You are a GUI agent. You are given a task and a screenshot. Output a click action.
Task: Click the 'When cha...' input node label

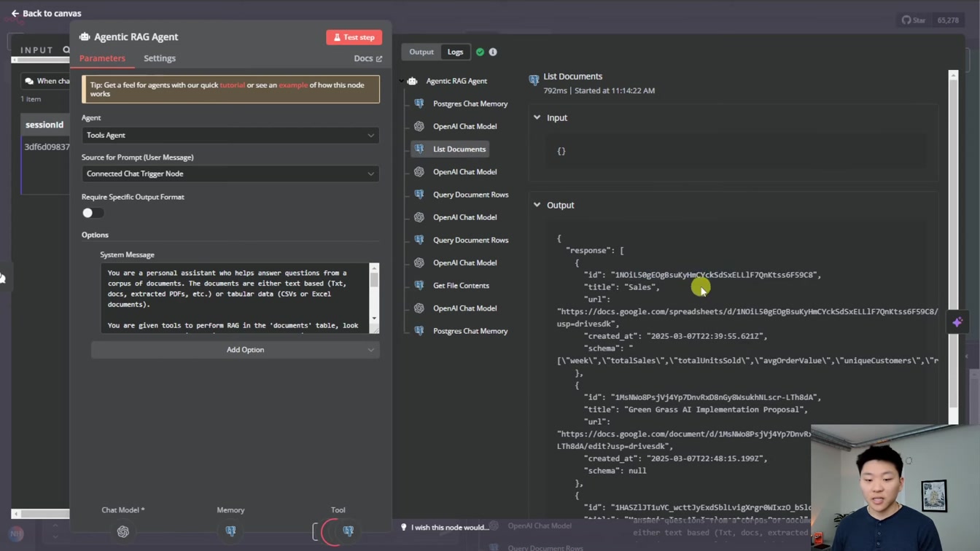coord(53,81)
